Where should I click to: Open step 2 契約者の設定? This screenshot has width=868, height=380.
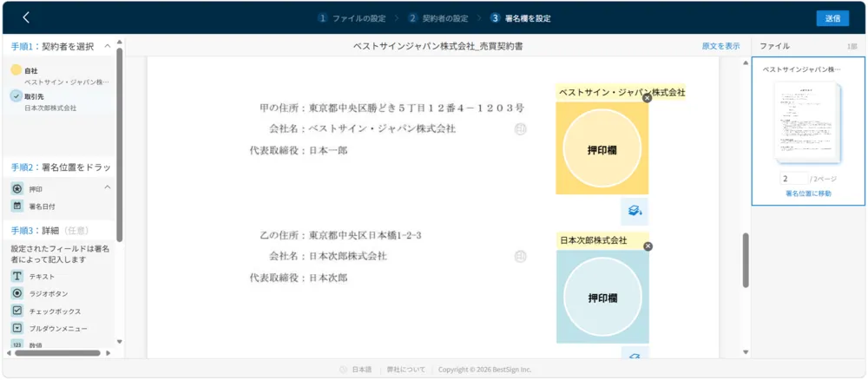click(x=438, y=18)
